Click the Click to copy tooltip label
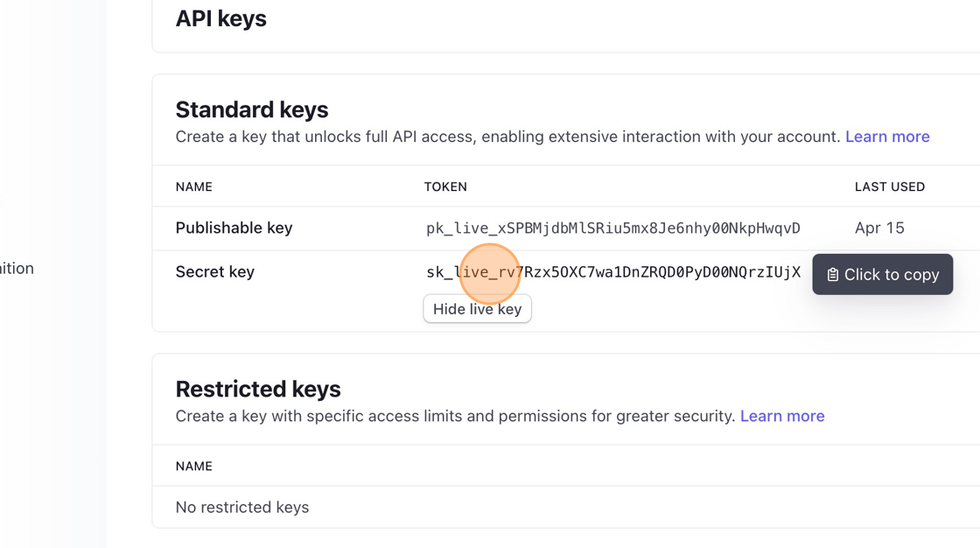 click(891, 275)
